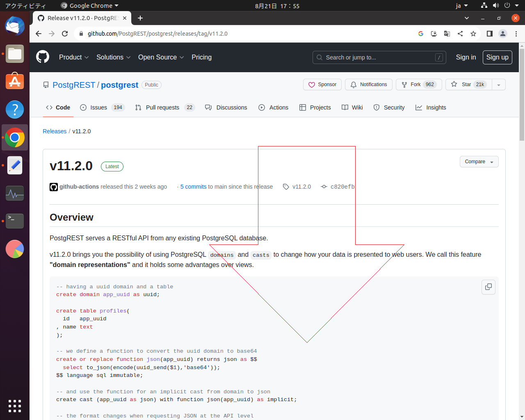
Task: Open Google Chrome app menu in top bar
Action: point(89,6)
